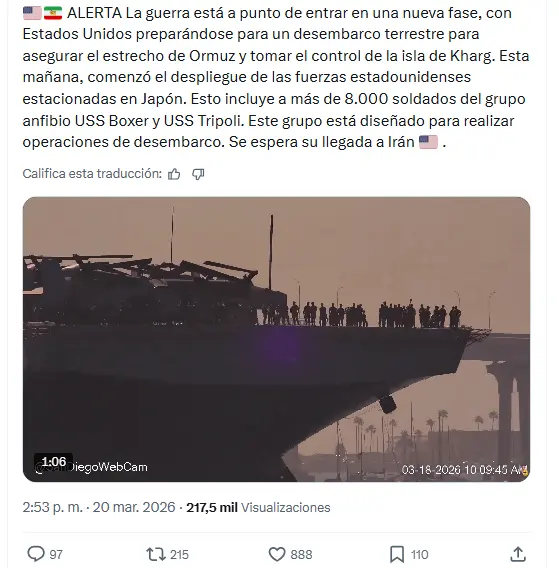Viewport: 559px width, 568px height.
Task: Click the 1:06 video duration badge
Action: pos(54,462)
